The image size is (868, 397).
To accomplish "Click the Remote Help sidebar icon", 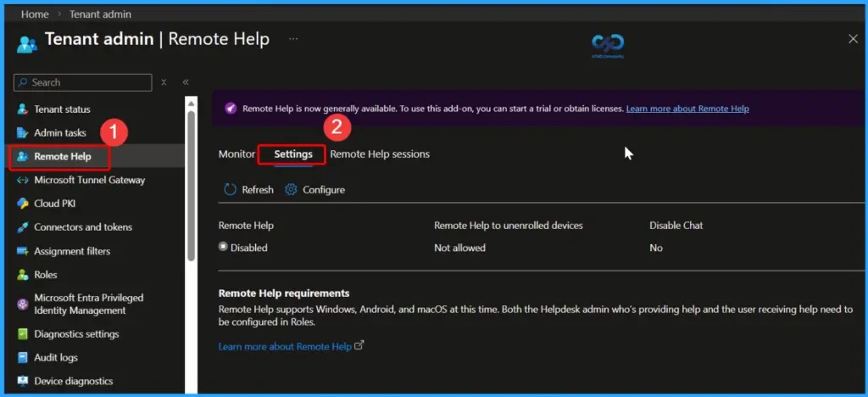I will coord(23,157).
